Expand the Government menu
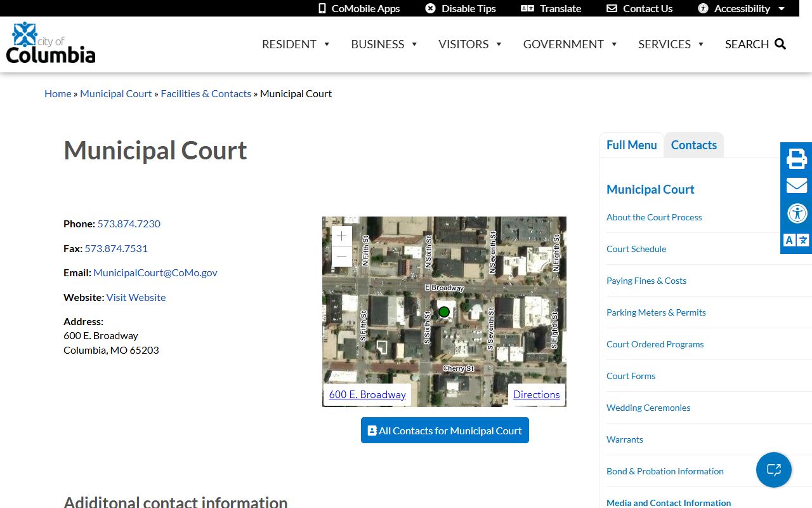The image size is (812, 508). click(x=570, y=44)
